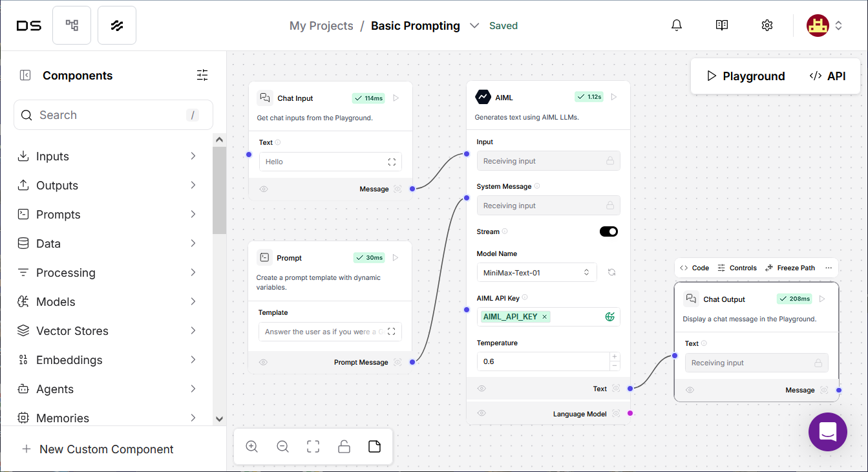This screenshot has height=472, width=868.
Task: Click the fit view canvas icon
Action: click(313, 447)
